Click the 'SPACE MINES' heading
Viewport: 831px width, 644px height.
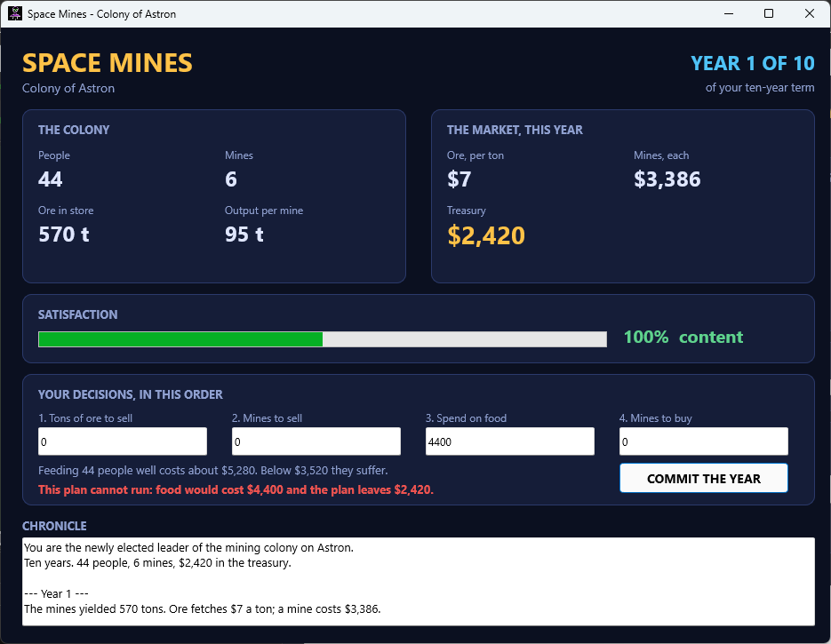[107, 63]
